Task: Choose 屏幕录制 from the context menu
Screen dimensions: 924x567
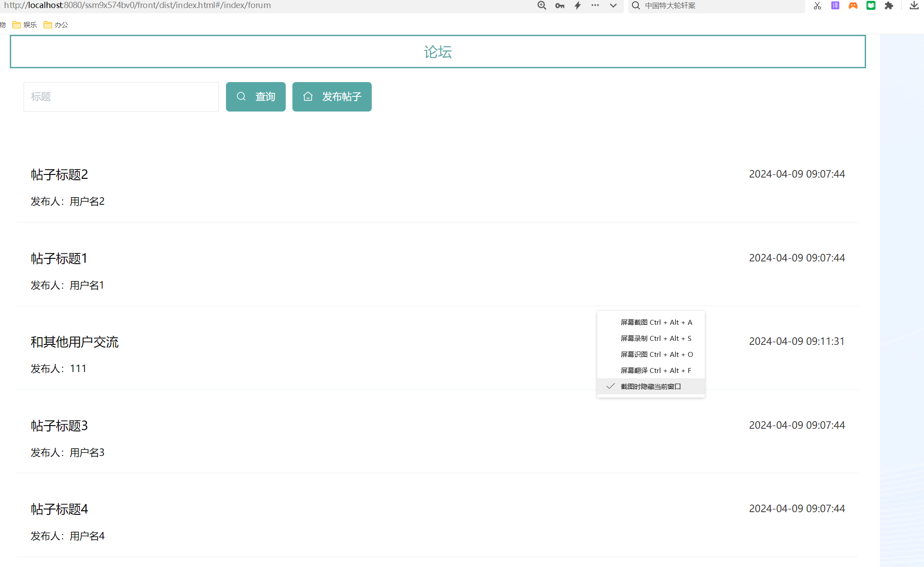Action: tap(656, 338)
